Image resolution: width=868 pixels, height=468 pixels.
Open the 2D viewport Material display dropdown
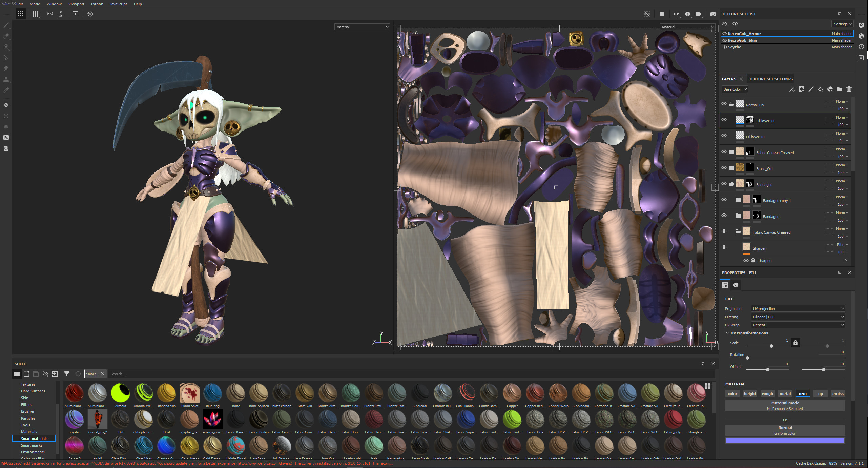tap(688, 27)
